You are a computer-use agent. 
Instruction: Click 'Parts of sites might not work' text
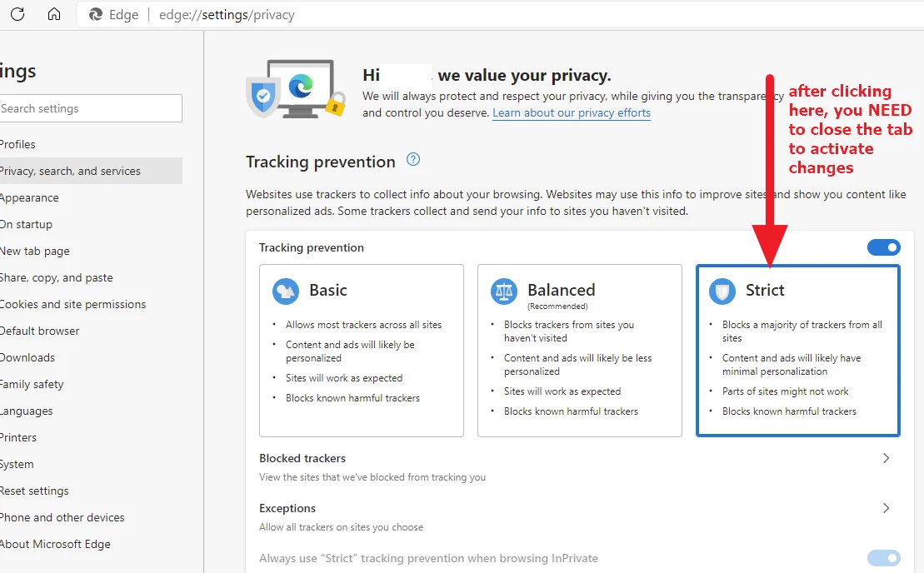pyautogui.click(x=786, y=391)
